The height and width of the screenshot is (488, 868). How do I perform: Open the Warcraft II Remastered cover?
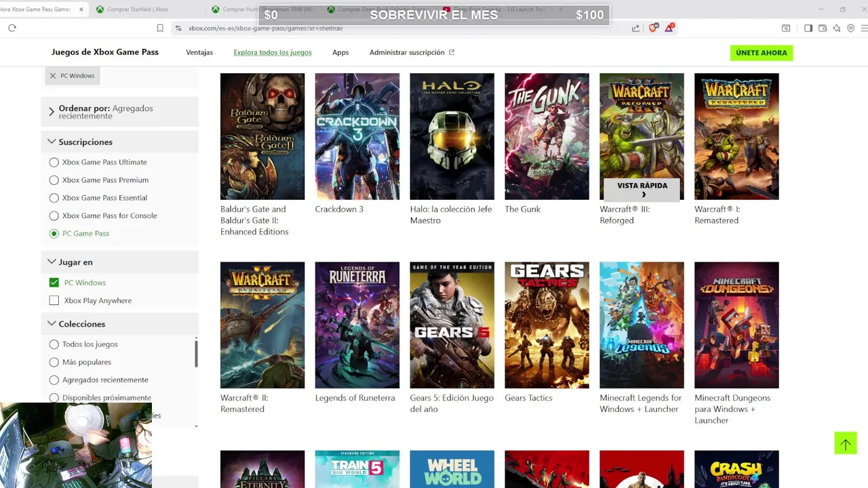click(262, 325)
